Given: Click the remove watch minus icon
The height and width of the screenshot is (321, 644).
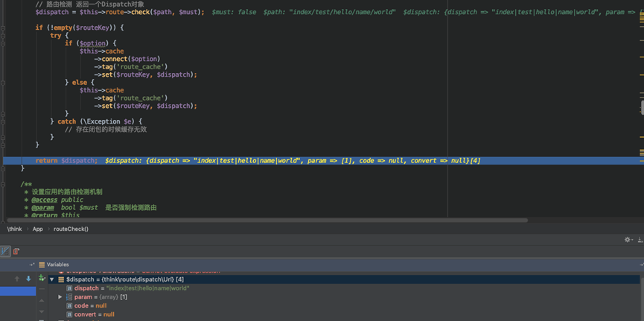Looking at the screenshot, I should pos(42,290).
